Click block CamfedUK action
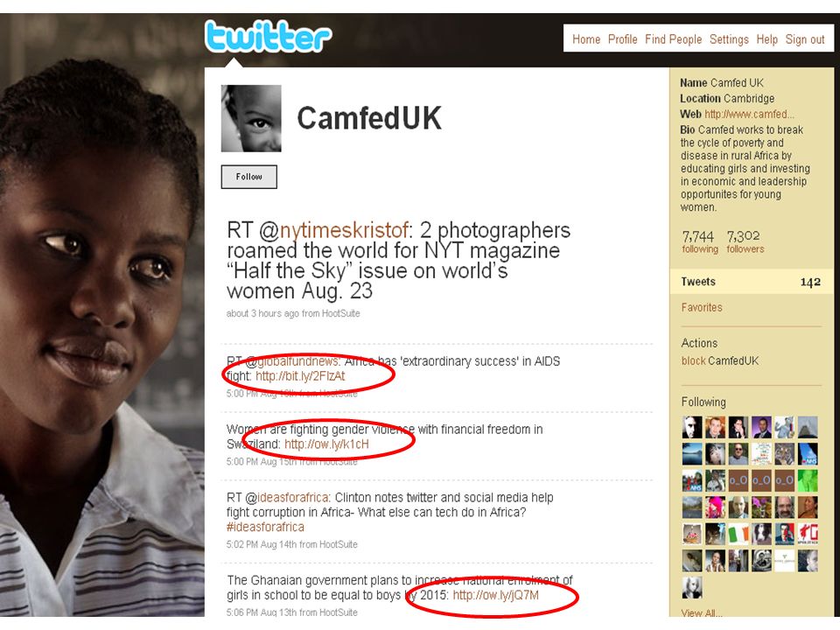Image resolution: width=840 pixels, height=630 pixels. click(x=720, y=361)
